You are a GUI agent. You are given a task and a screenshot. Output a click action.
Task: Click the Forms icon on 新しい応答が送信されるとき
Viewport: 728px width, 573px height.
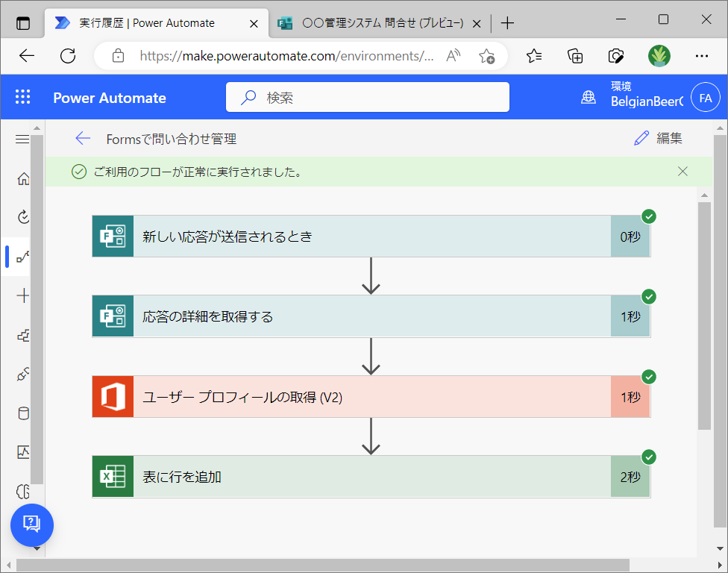(x=113, y=237)
